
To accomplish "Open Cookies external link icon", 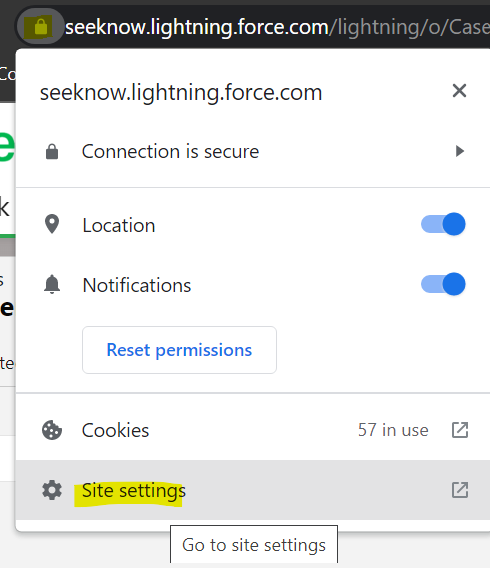I will coord(460,430).
